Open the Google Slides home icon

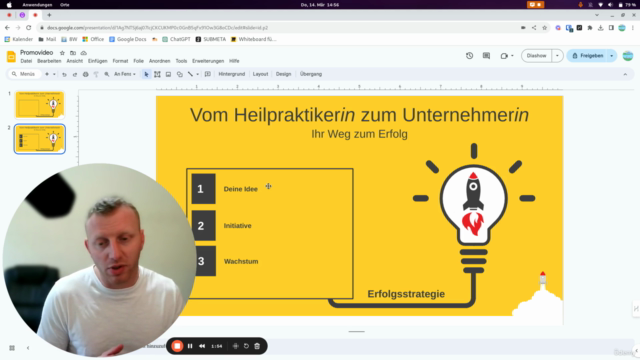tap(11, 56)
